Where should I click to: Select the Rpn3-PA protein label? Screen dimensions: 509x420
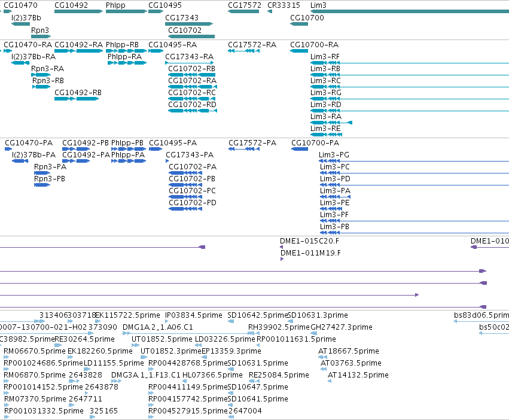pos(50,167)
